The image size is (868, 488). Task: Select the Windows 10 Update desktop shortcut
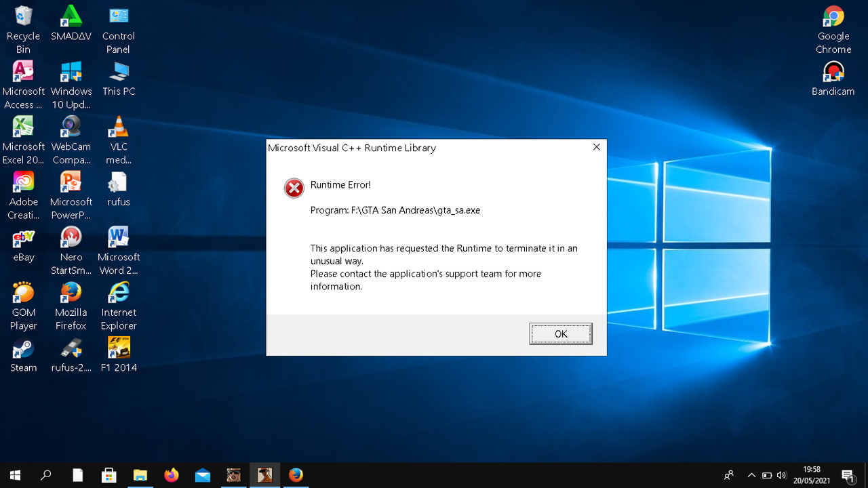coord(71,85)
